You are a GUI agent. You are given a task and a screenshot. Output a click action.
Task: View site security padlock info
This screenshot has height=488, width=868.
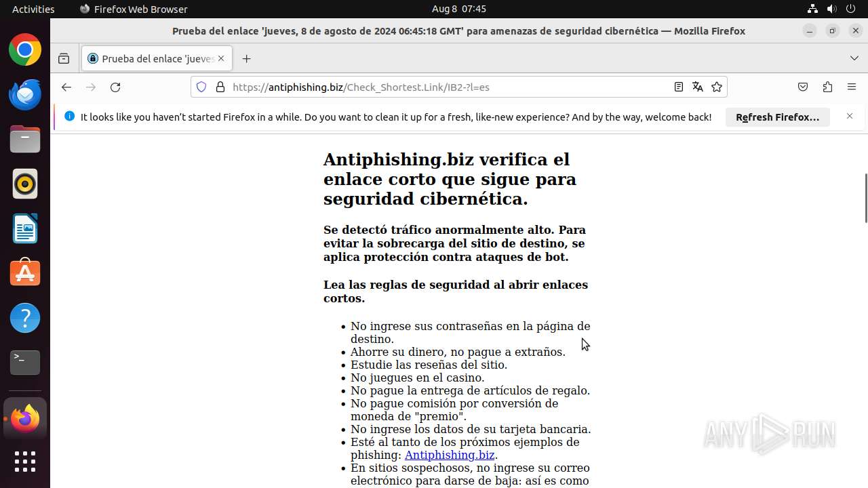220,87
